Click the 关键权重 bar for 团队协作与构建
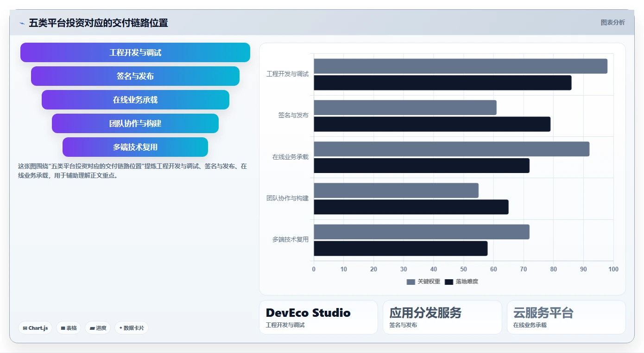Image resolution: width=644 pixels, height=353 pixels. coord(396,191)
